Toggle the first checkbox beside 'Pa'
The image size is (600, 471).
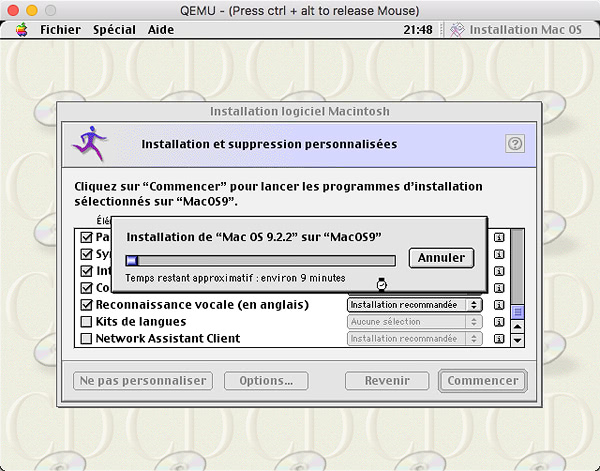point(86,237)
